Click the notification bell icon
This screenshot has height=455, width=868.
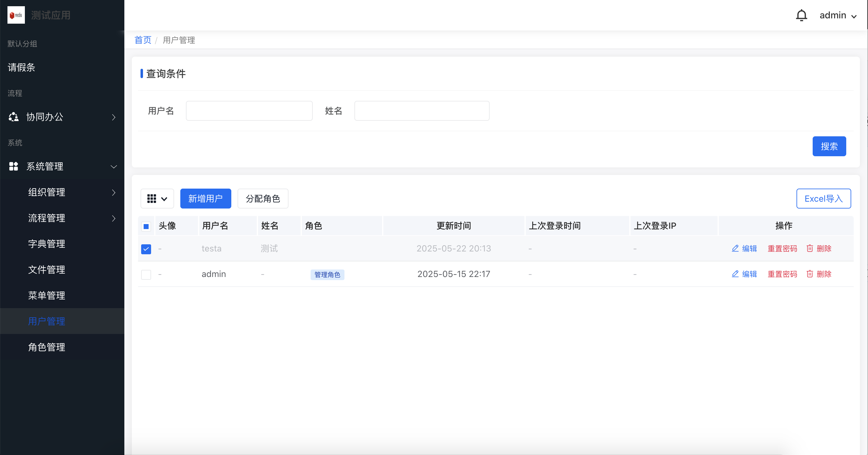coord(801,16)
